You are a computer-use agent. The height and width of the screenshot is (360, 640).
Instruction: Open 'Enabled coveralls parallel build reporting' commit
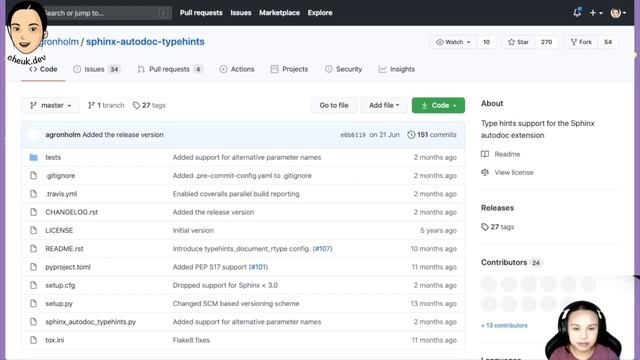pos(236,194)
